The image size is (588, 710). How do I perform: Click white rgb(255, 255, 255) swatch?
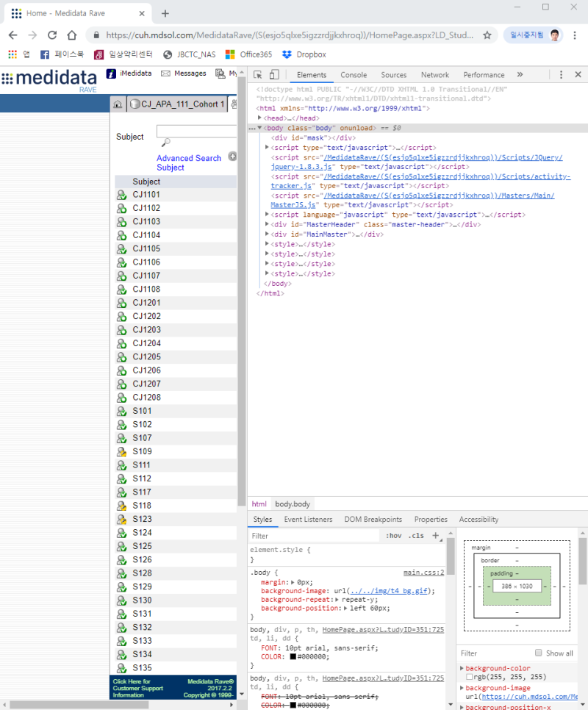click(x=469, y=677)
